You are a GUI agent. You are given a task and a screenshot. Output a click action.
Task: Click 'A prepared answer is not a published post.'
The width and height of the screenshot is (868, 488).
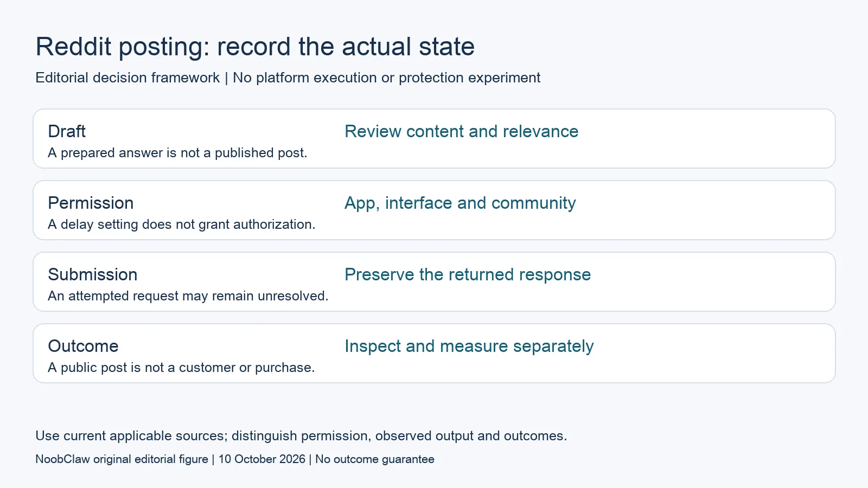tap(177, 153)
